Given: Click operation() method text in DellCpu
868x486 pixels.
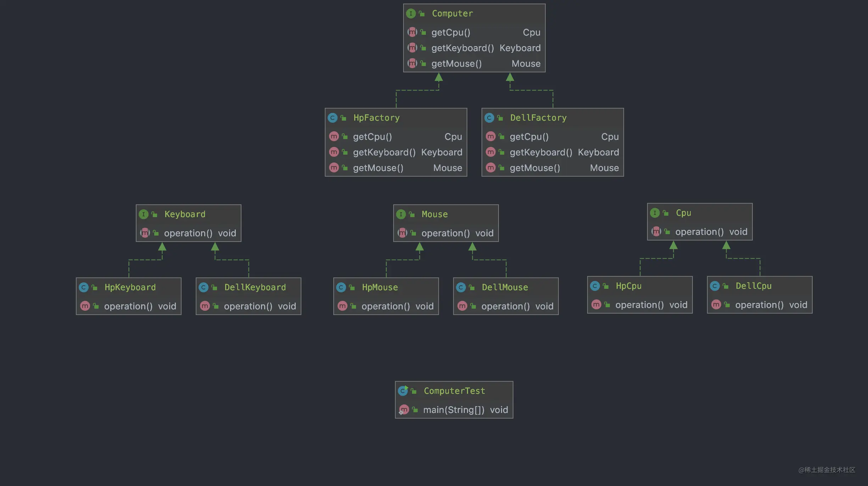Looking at the screenshot, I should pos(759,305).
